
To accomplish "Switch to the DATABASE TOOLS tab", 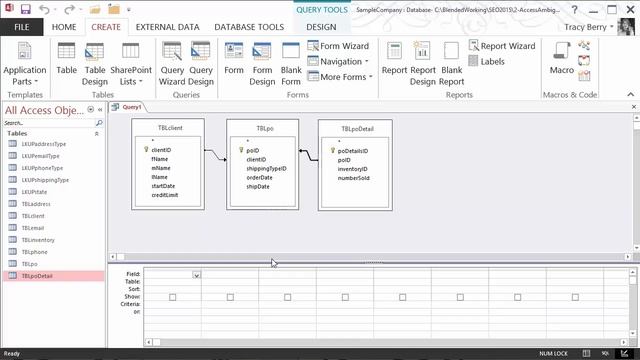I will click(249, 27).
